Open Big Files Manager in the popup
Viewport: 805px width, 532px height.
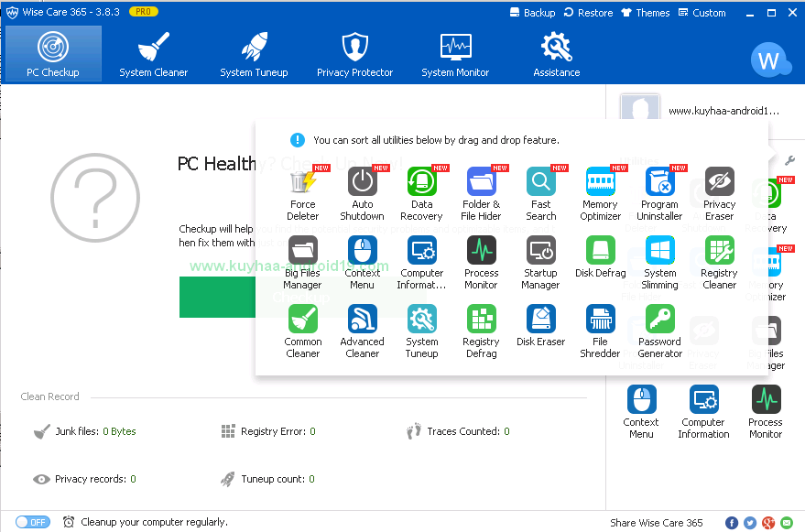[303, 263]
